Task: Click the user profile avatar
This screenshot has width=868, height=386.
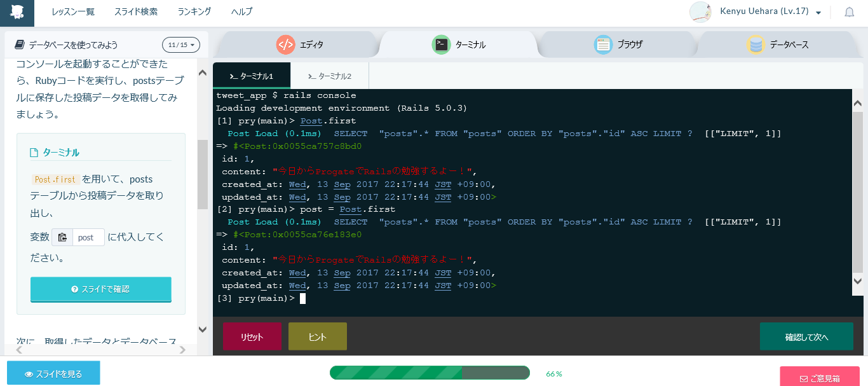Action: pos(700,12)
